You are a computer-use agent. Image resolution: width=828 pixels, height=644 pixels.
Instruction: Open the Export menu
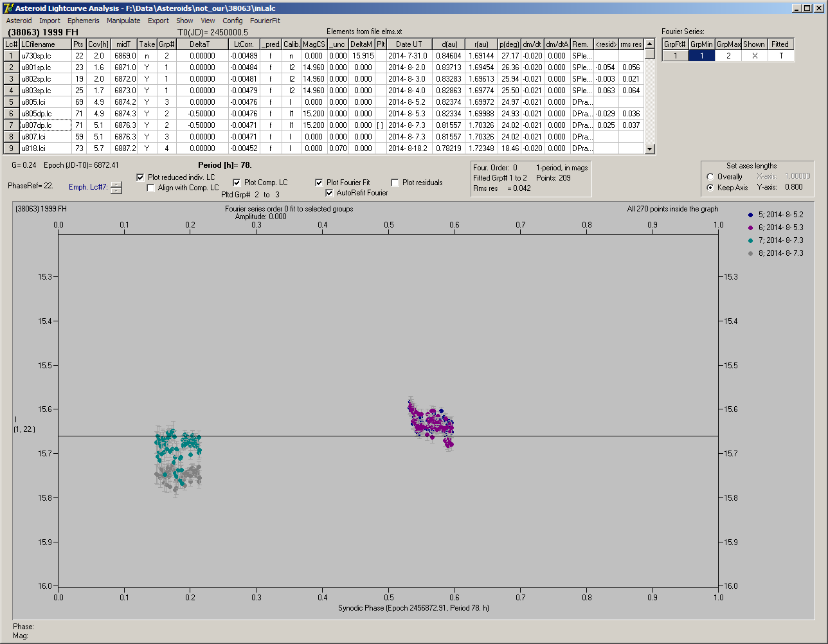(x=158, y=21)
